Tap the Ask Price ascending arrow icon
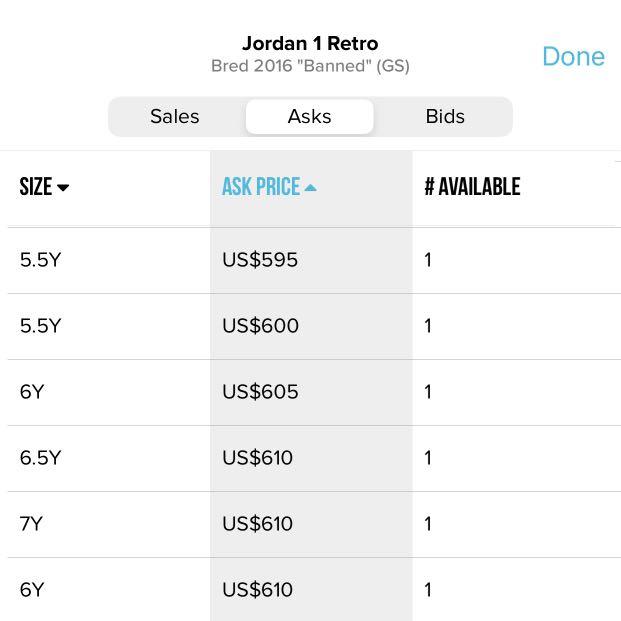The width and height of the screenshot is (621, 621). [x=310, y=187]
